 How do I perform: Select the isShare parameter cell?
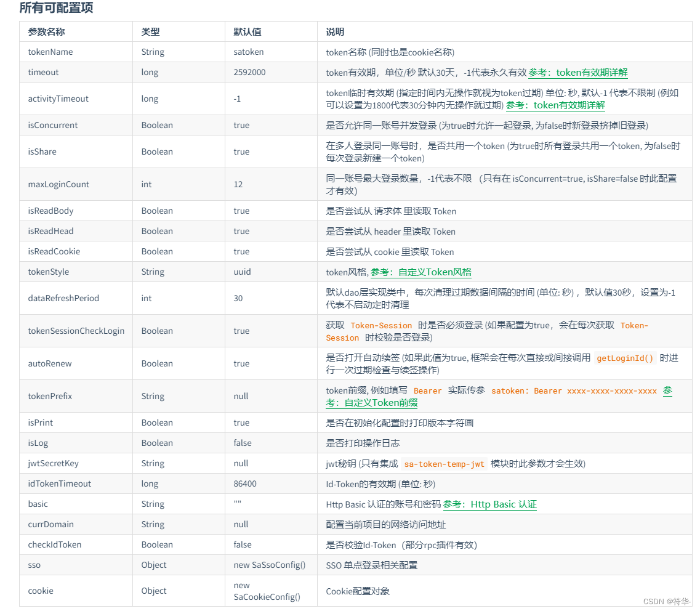coord(76,152)
